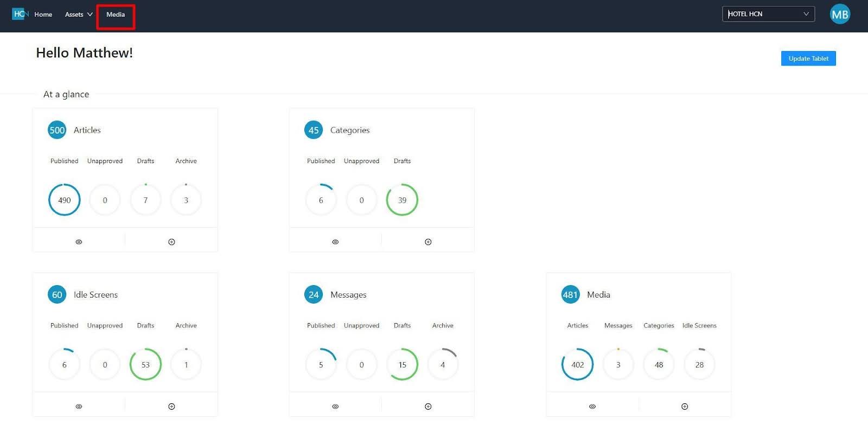Click the add icon under Messages card

[x=428, y=407]
